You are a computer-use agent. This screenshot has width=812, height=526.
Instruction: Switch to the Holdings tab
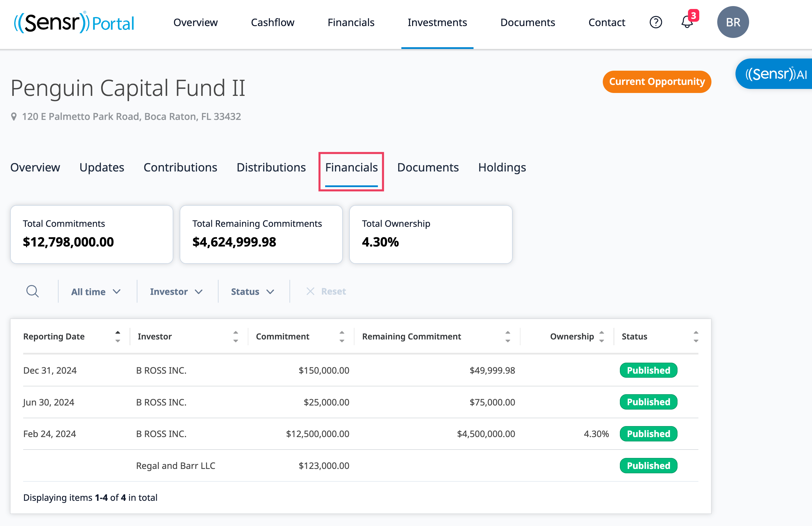click(x=502, y=167)
